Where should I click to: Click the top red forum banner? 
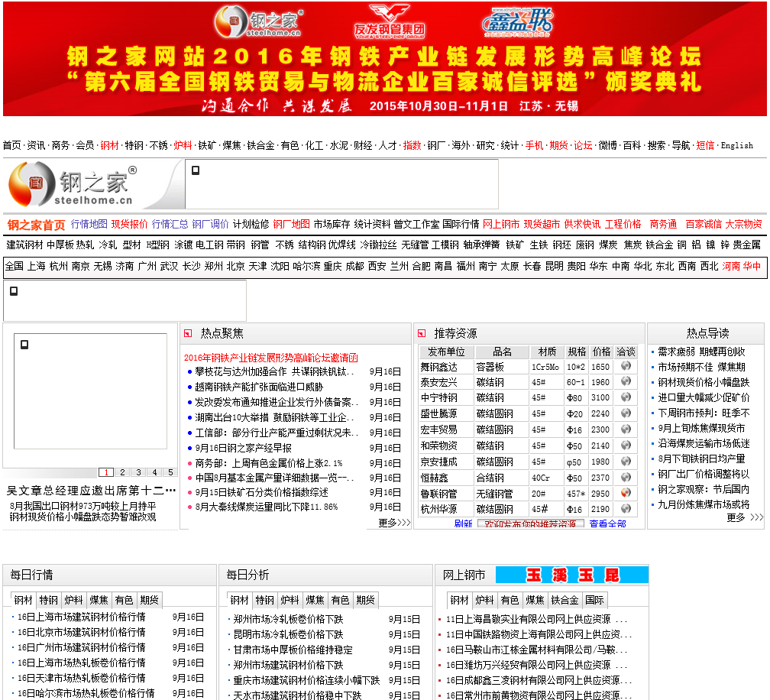pyautogui.click(x=385, y=59)
